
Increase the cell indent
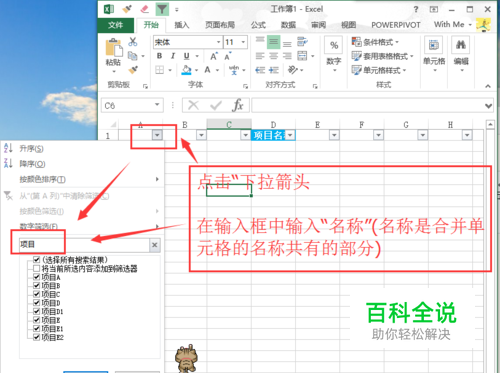coord(274,70)
